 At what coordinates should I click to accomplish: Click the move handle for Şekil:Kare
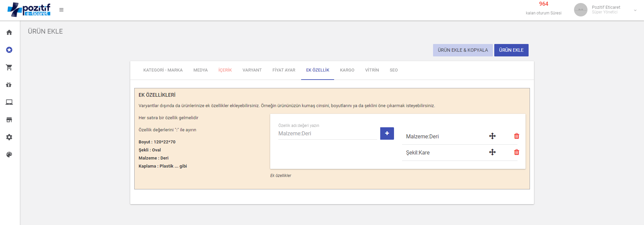tap(492, 152)
